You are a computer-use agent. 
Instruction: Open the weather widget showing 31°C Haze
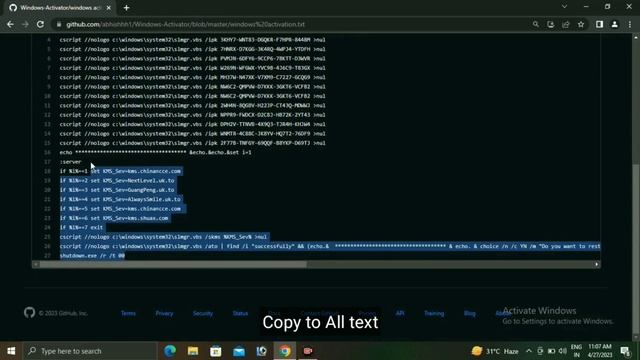[495, 351]
